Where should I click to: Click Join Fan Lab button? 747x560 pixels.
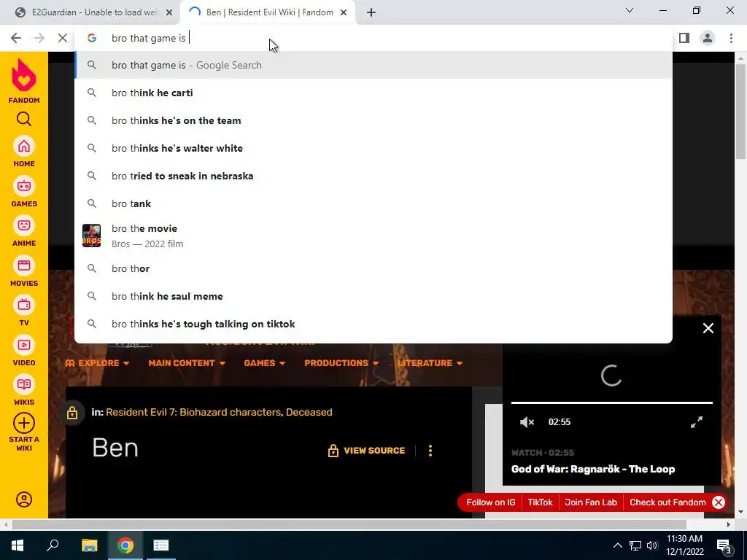point(591,502)
